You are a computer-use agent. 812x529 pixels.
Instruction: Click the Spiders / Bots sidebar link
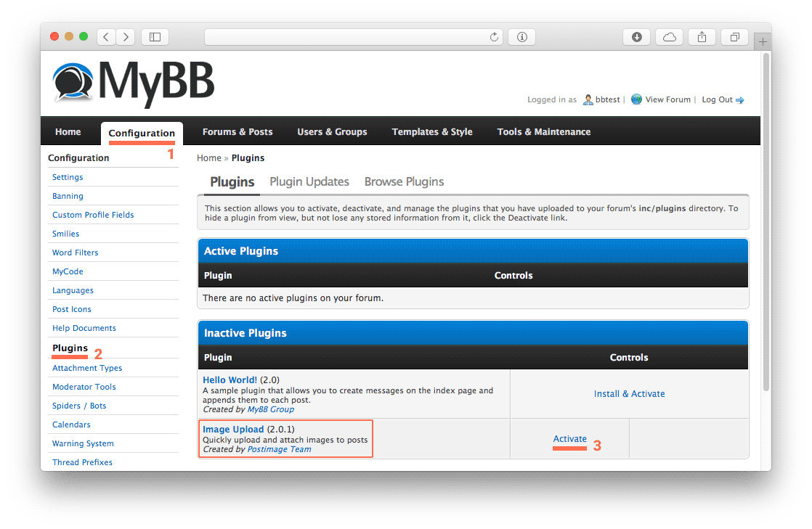pyautogui.click(x=78, y=406)
